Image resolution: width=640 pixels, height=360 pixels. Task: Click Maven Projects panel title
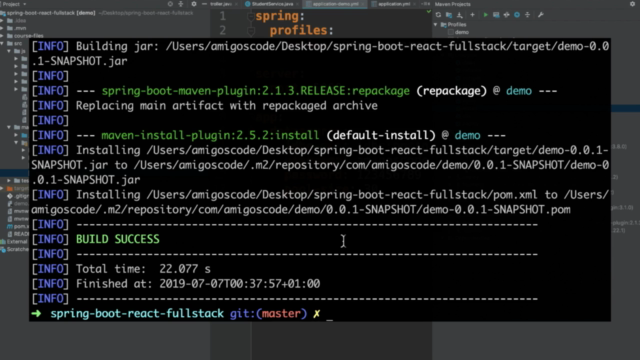452,4
